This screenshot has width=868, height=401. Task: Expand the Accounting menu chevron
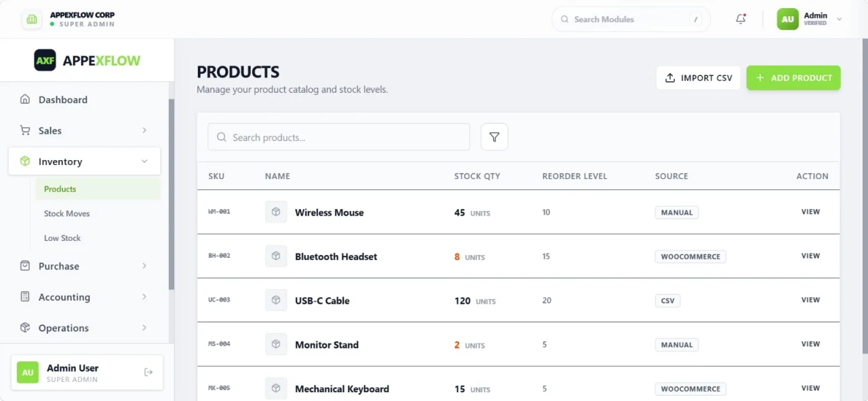[x=144, y=297]
